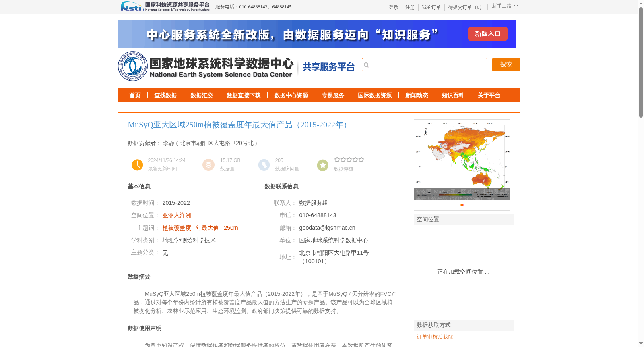
Task: Open 我的订单 link
Action: click(431, 7)
